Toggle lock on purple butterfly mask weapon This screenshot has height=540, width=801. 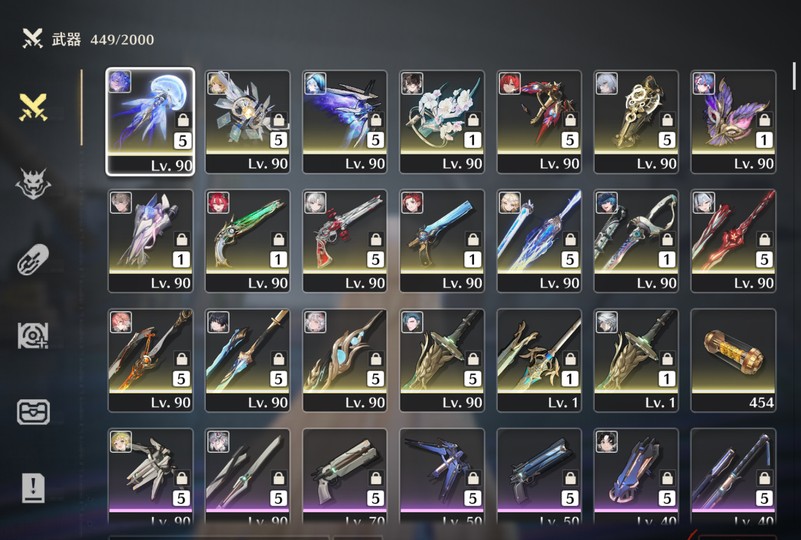click(x=764, y=121)
